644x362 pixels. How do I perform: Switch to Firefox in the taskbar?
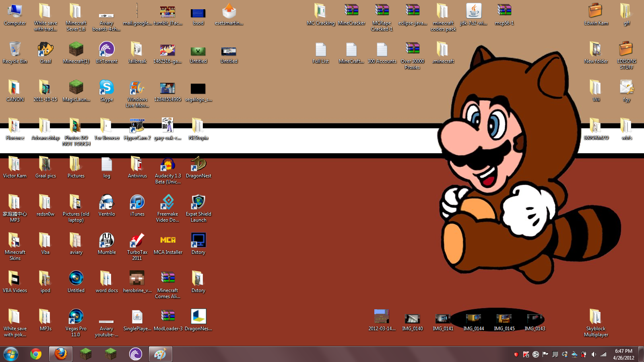[x=61, y=354]
